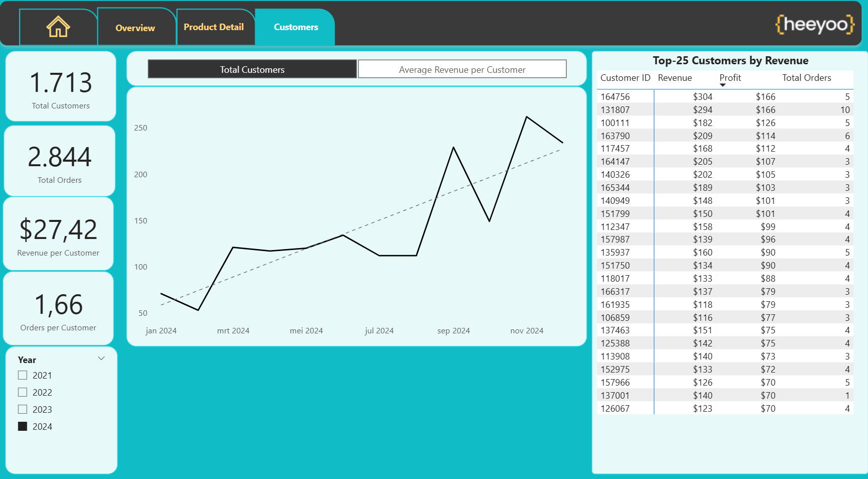
Task: Select customer ID 164756 row
Action: 725,96
